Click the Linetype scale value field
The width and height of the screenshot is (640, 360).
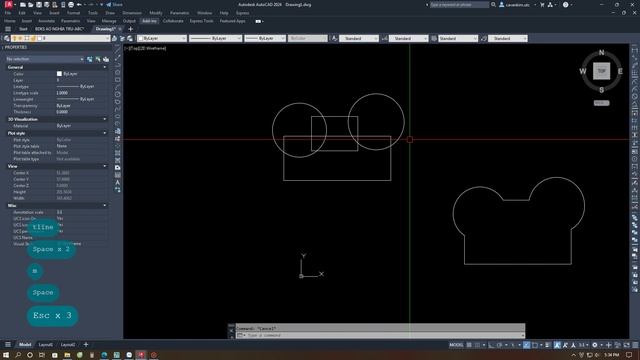82,93
